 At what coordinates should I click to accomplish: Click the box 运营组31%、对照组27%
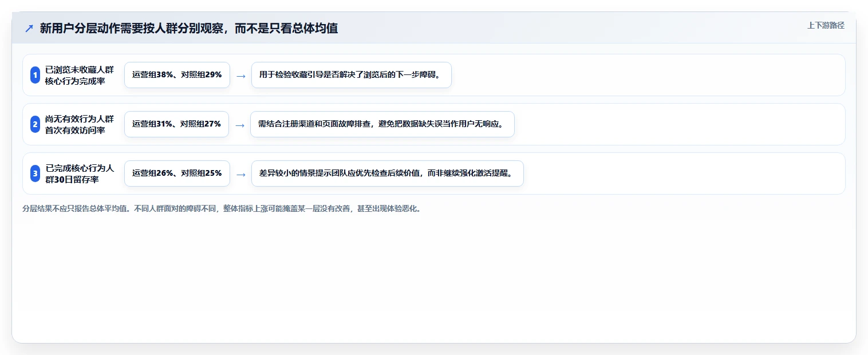(176, 124)
